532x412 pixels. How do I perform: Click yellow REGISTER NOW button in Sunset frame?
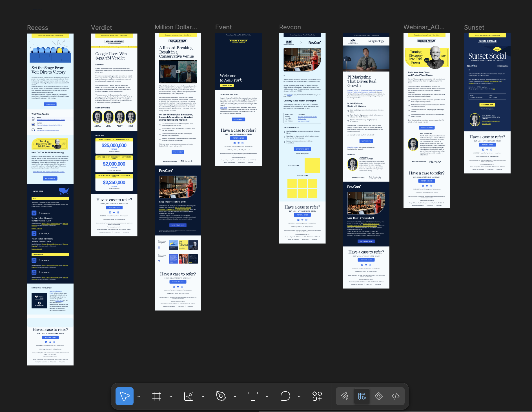pyautogui.click(x=487, y=105)
